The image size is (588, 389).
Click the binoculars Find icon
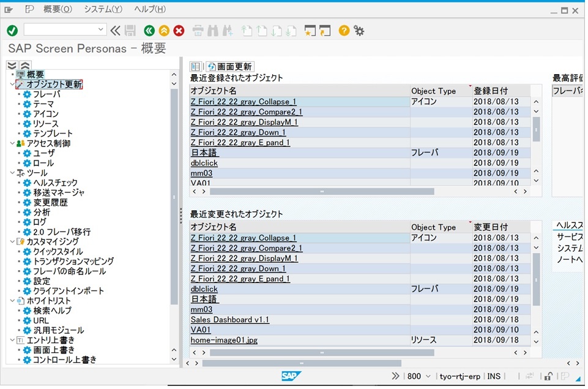[x=213, y=31]
